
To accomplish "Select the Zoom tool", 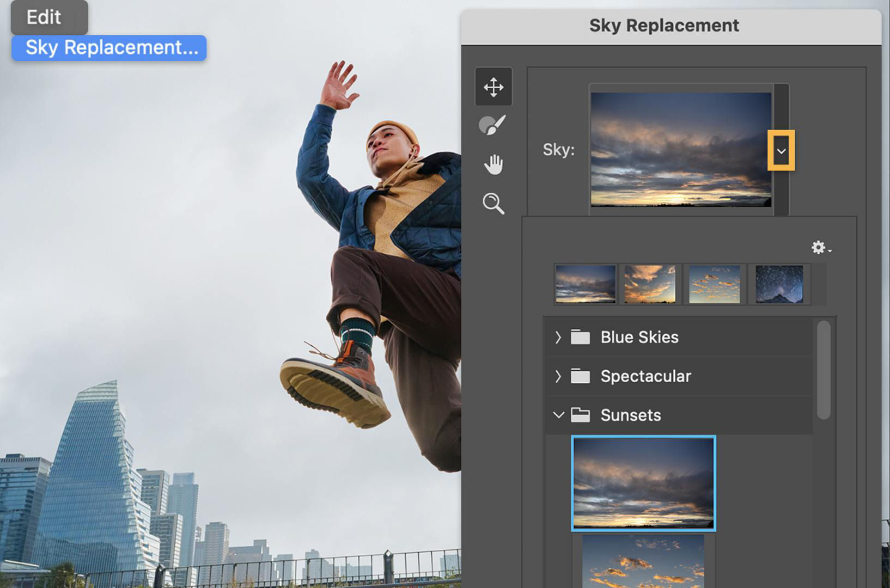I will pyautogui.click(x=493, y=203).
